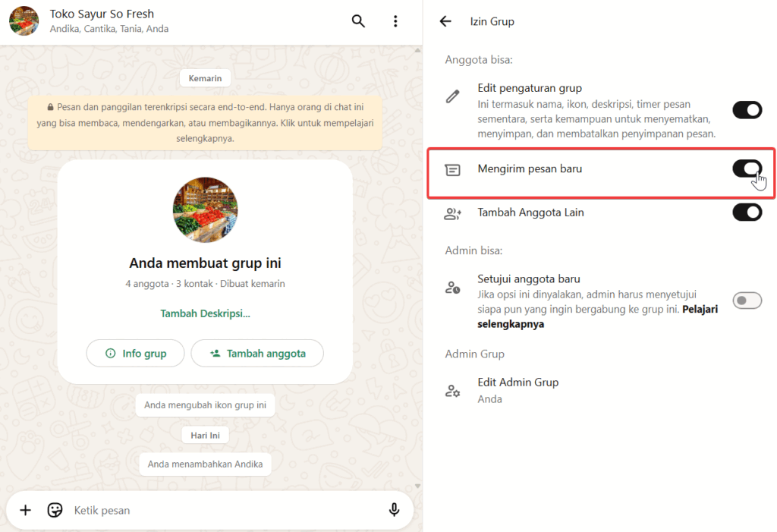This screenshot has height=532, width=777.
Task: Open chat search with the magnifier icon
Action: pos(358,21)
